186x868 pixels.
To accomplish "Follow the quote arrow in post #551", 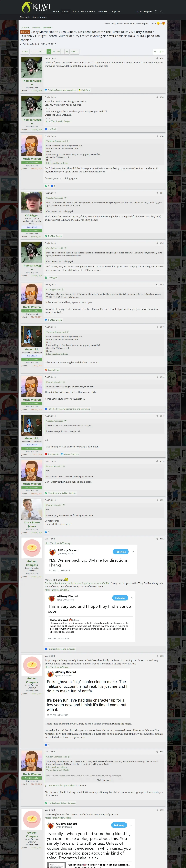I will [63, 505].
